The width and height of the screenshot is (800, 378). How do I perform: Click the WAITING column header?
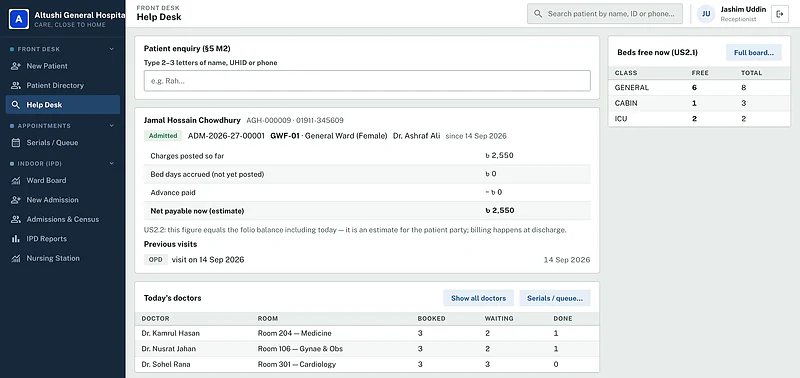(x=499, y=318)
